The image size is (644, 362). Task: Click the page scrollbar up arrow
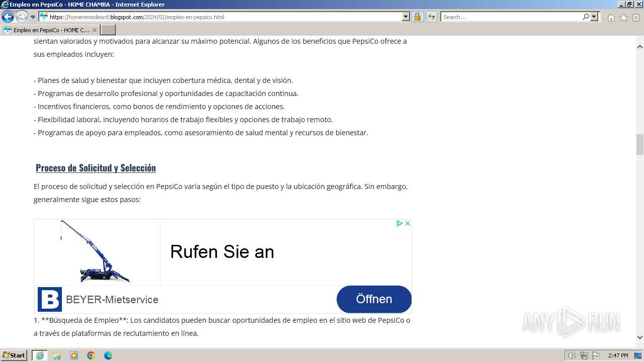coord(640,47)
